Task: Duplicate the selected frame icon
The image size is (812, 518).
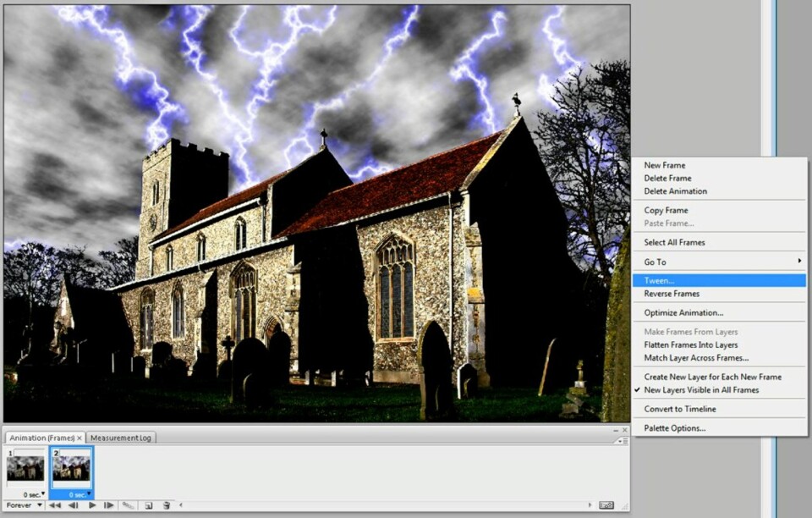Action: [148, 505]
